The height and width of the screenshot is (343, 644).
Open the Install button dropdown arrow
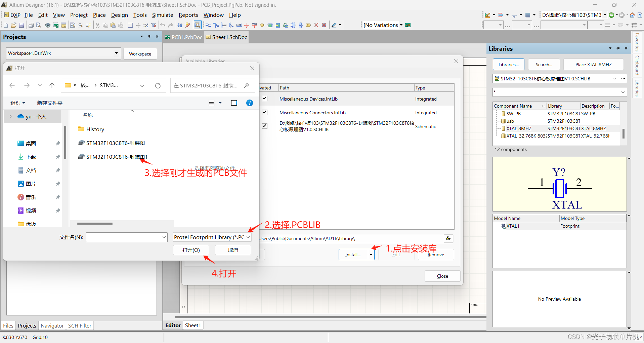point(371,255)
